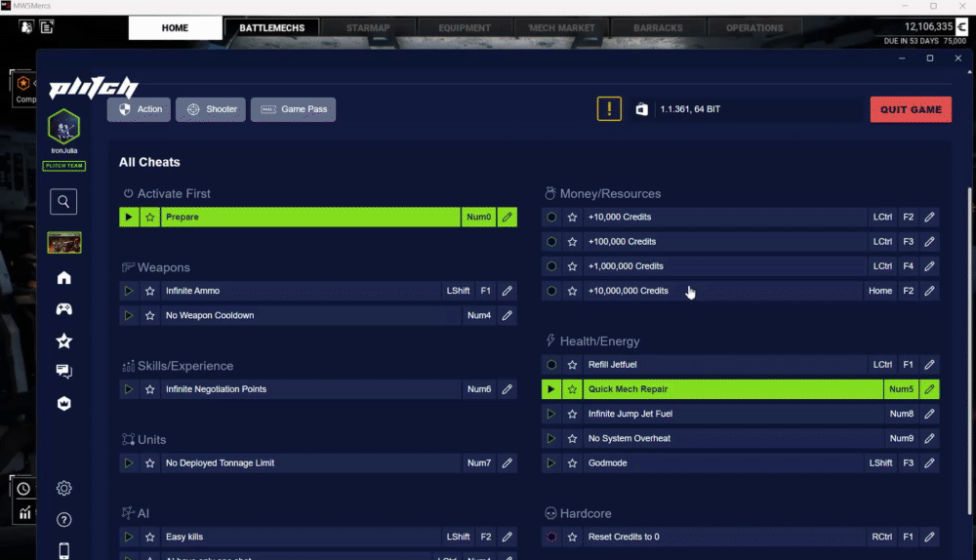Viewport: 976px width, 560px height.
Task: Click the Shooter genre tag
Action: (x=211, y=109)
